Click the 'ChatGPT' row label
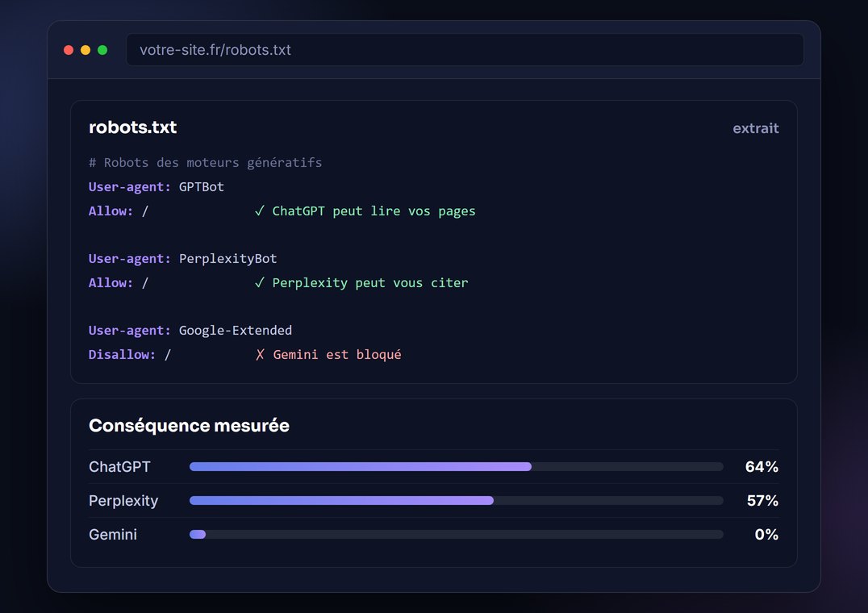868x613 pixels. [119, 467]
